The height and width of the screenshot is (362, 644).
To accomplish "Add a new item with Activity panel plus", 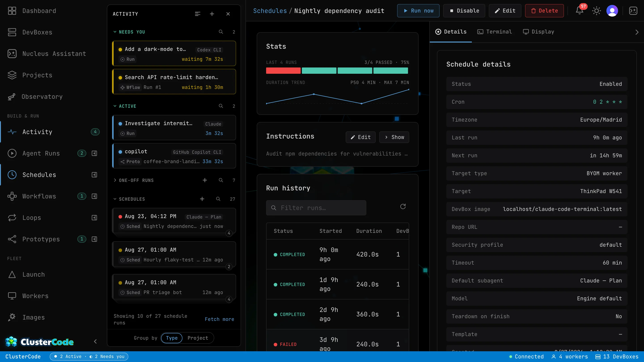I will tap(212, 14).
